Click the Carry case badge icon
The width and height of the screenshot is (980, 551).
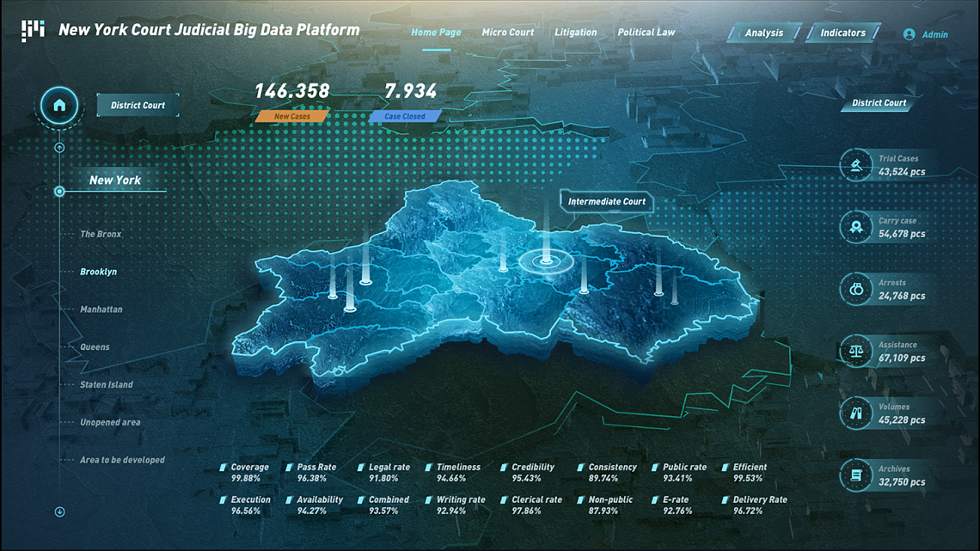tap(855, 227)
